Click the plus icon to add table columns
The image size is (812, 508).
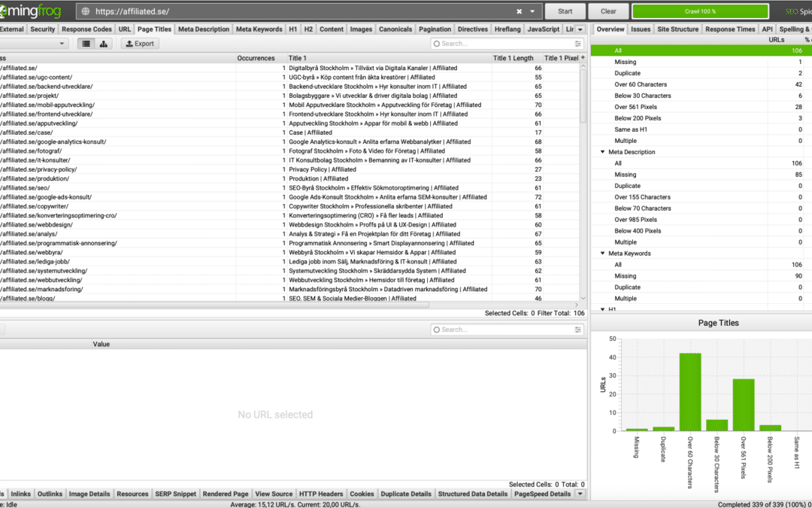coord(583,58)
